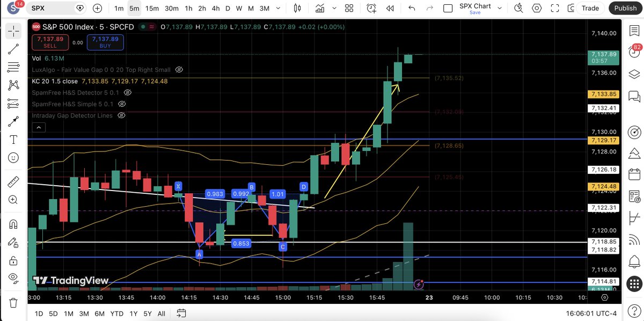
Task: Toggle lock all drawings
Action: 13,260
